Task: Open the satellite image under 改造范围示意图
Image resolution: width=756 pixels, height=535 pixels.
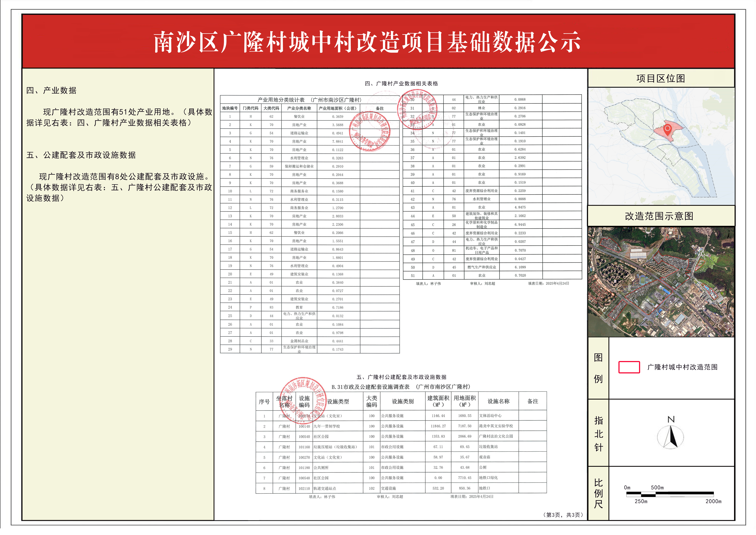Action: pyautogui.click(x=661, y=282)
